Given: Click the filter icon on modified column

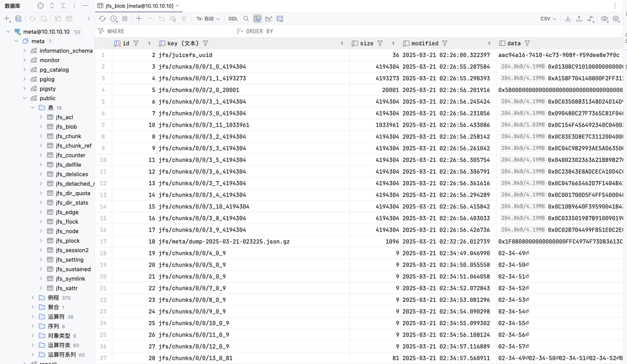Looking at the screenshot, I should 445,43.
